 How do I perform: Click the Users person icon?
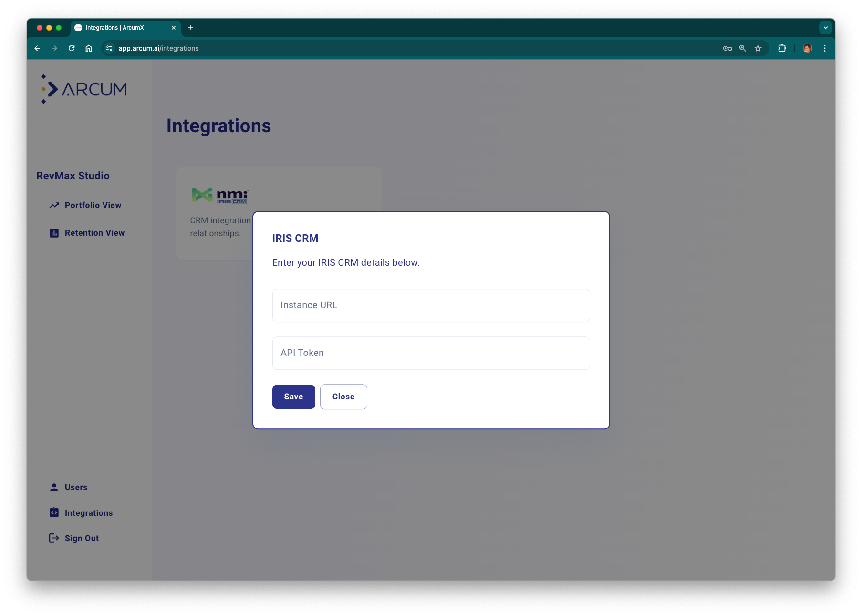click(x=54, y=487)
